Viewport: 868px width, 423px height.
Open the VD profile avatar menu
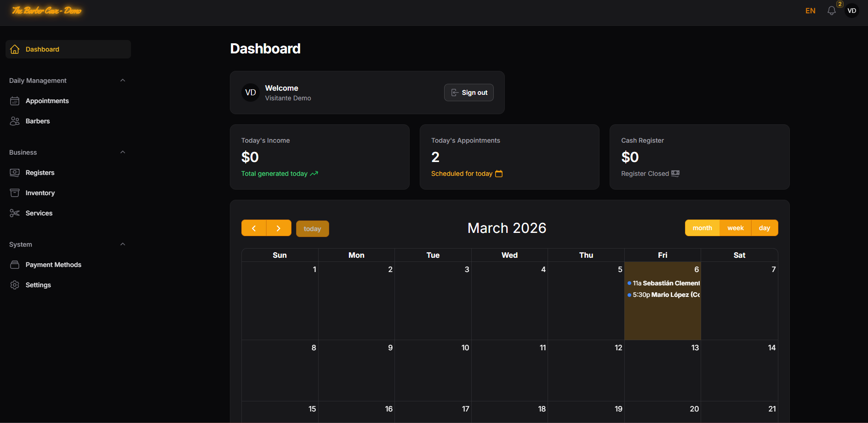click(852, 10)
